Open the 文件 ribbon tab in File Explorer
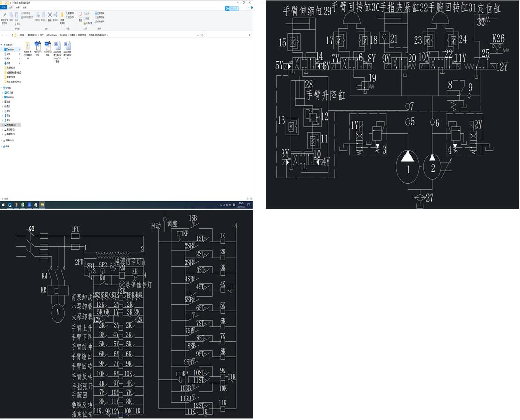 pos(4,7)
